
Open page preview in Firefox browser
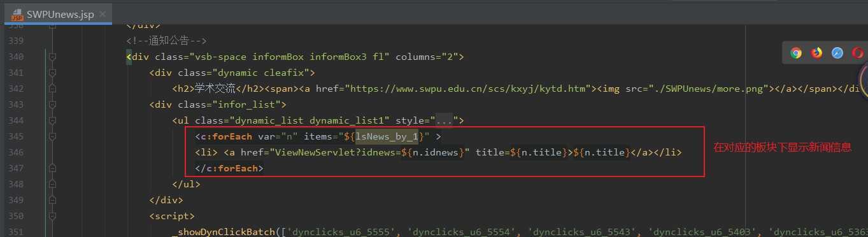click(x=816, y=53)
